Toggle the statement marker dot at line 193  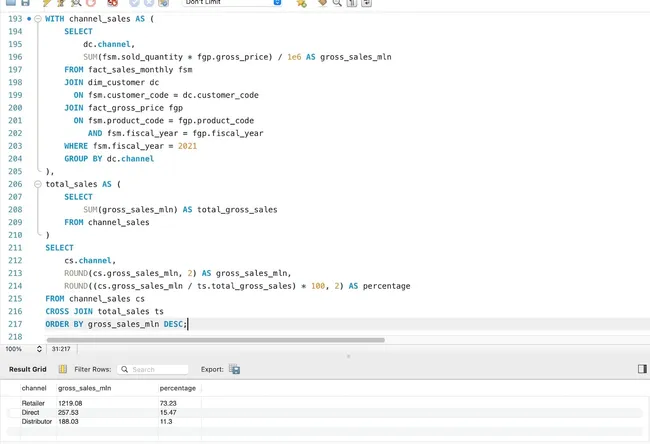click(x=30, y=19)
